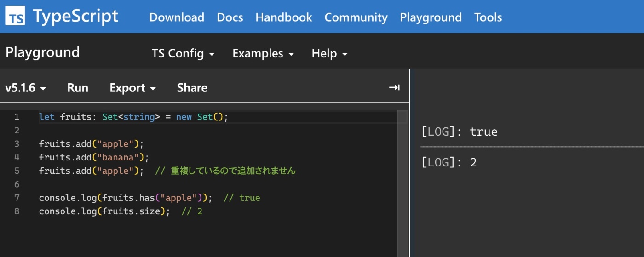Click the editor vertical scrollbar
The width and height of the screenshot is (644, 257).
click(403, 183)
